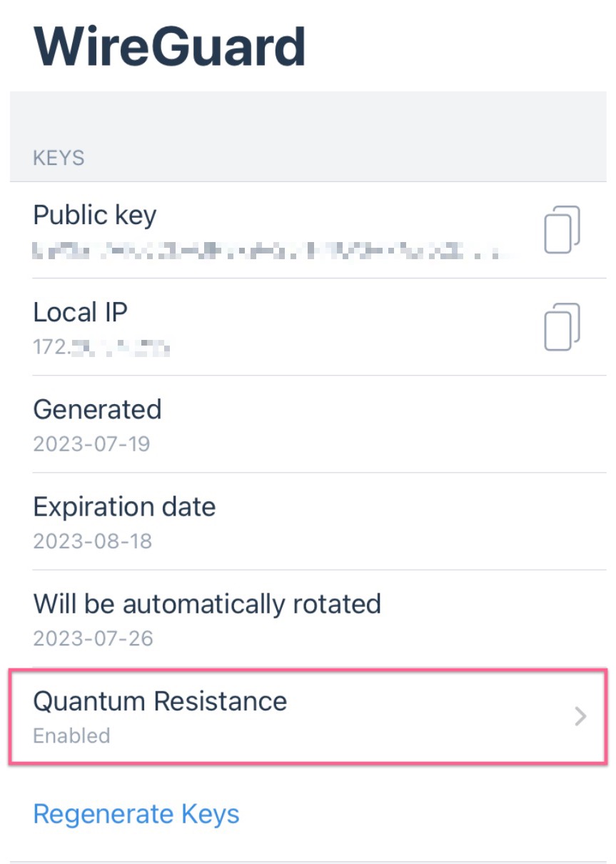
Task: Select the Public key label
Action: pyautogui.click(x=95, y=215)
